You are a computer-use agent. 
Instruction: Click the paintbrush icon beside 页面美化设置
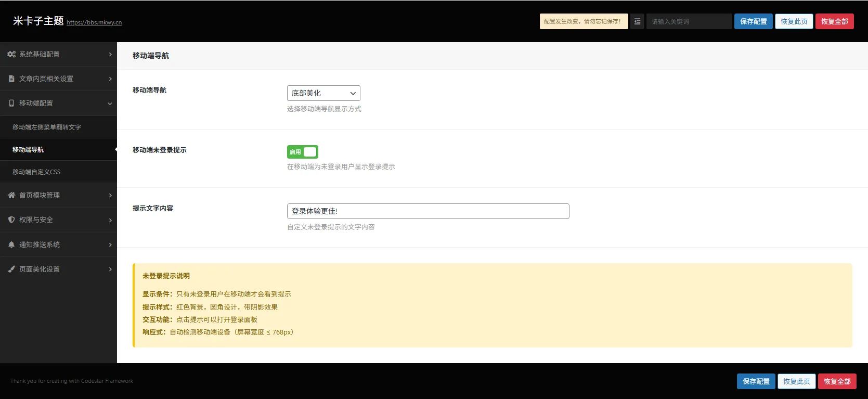[11, 269]
